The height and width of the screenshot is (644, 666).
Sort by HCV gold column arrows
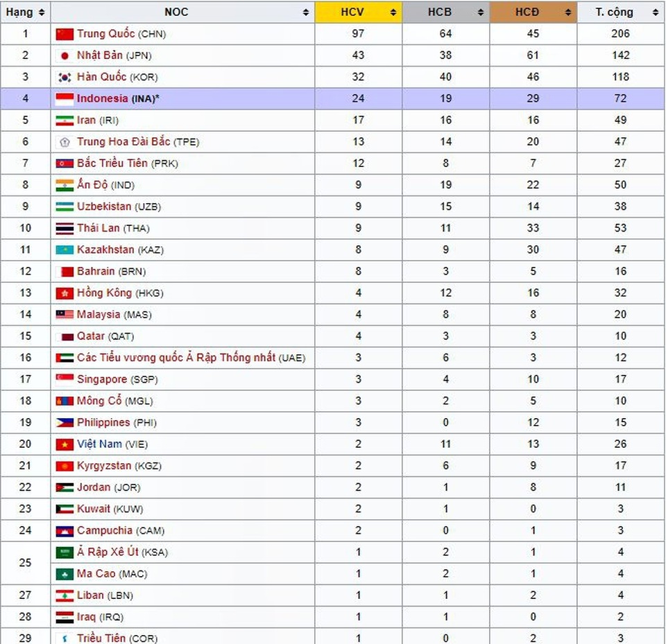coord(393,12)
